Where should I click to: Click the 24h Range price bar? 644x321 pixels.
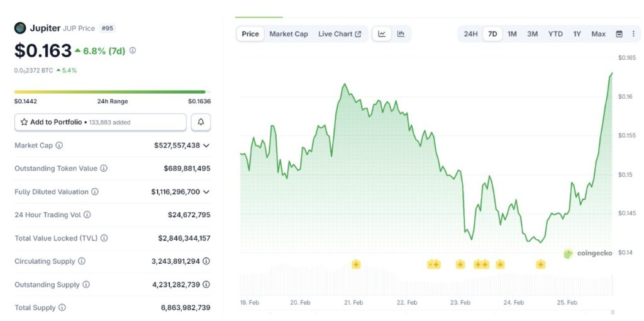[x=110, y=92]
